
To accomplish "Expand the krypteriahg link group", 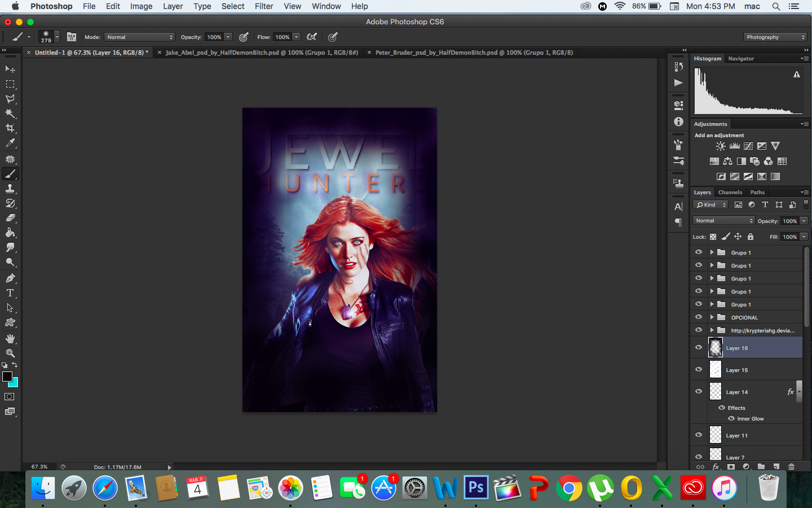I will tap(712, 330).
